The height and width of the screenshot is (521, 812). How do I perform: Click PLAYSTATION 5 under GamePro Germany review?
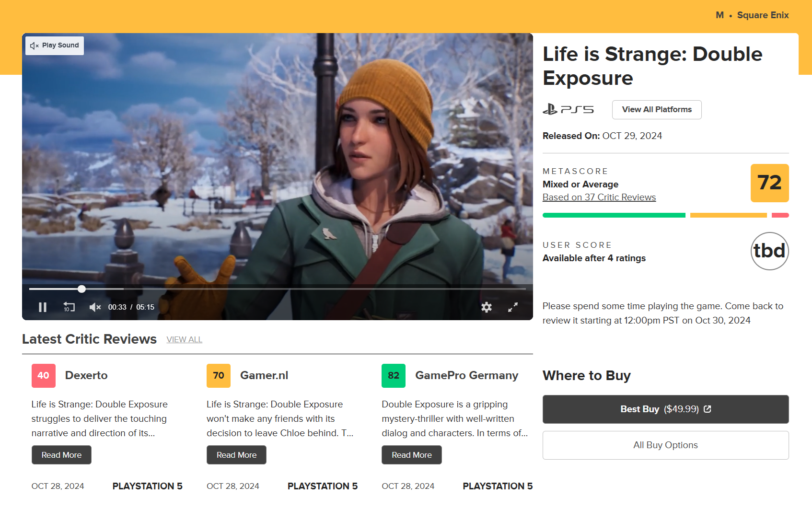click(x=498, y=486)
